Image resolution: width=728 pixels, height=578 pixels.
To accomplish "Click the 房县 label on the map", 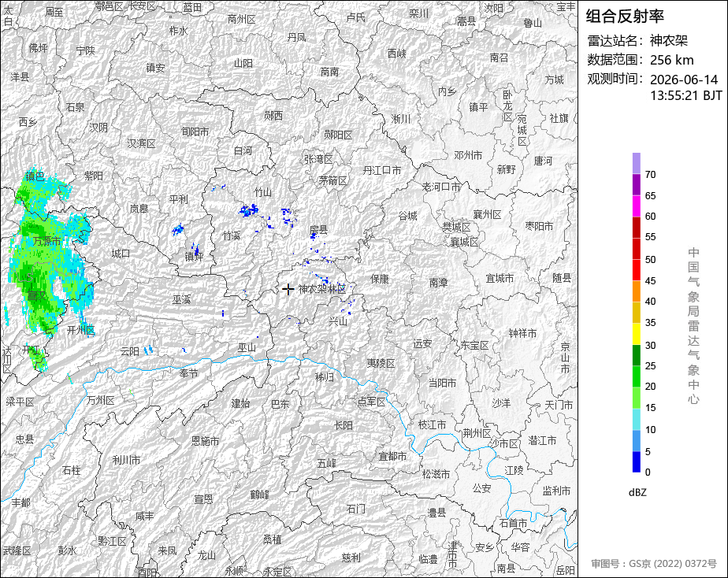I will (318, 230).
